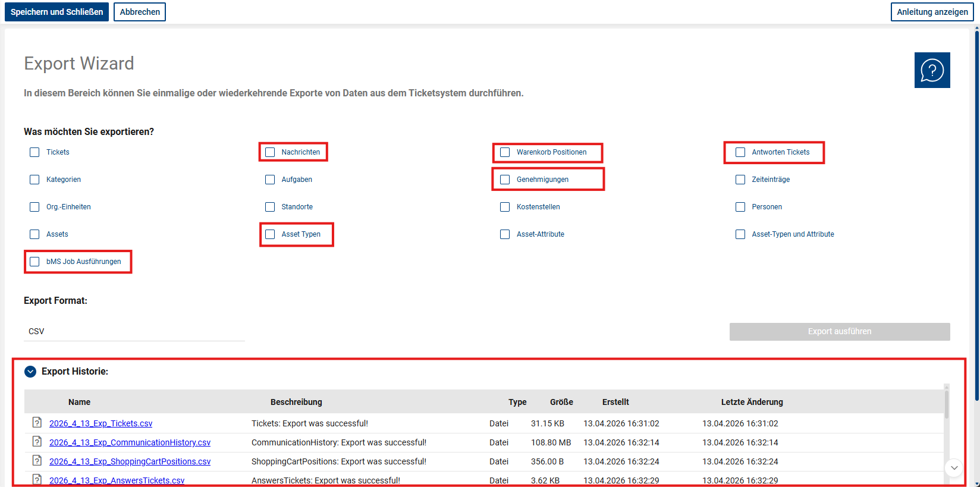
Task: Click the 108.80 MB size value
Action: click(x=551, y=442)
